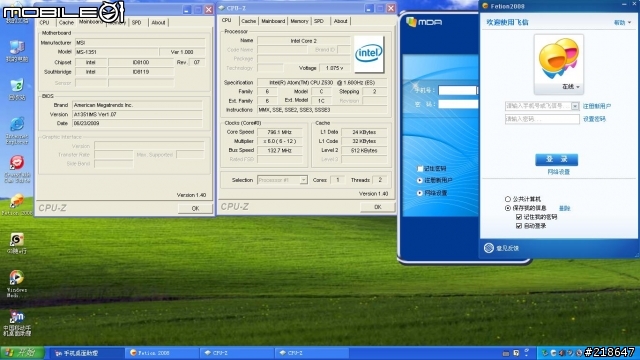Select the SPD tab in Processor CPU-Z window
The width and height of the screenshot is (640, 360).
319,21
